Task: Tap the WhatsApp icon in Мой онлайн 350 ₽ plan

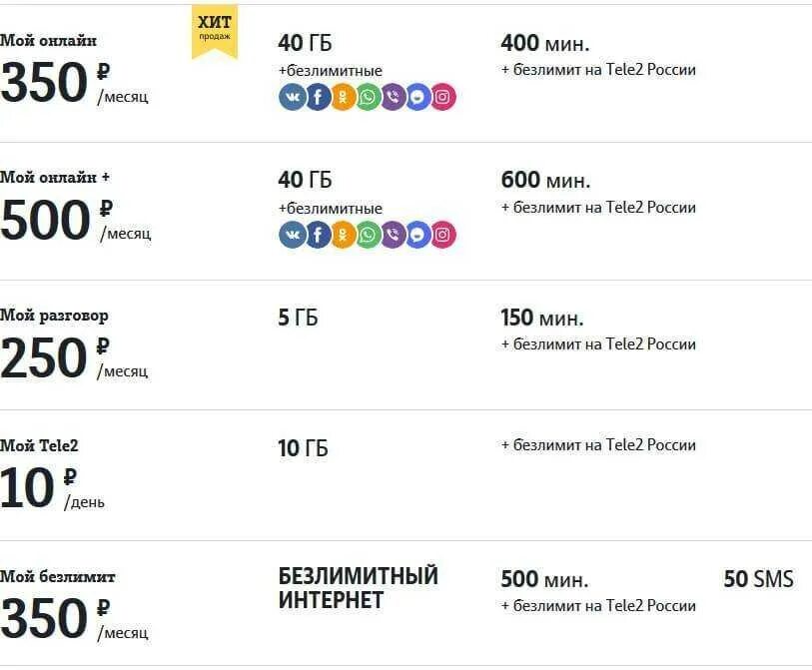Action: [368, 97]
